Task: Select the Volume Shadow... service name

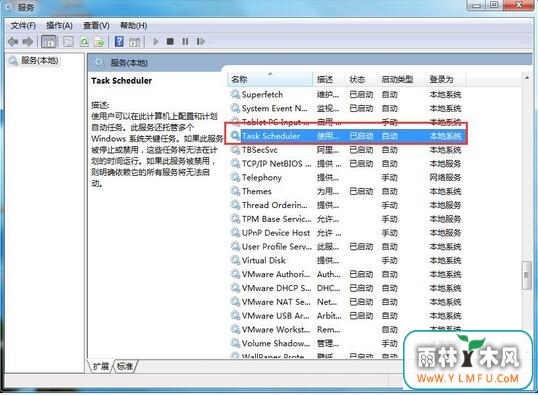Action: tap(276, 343)
